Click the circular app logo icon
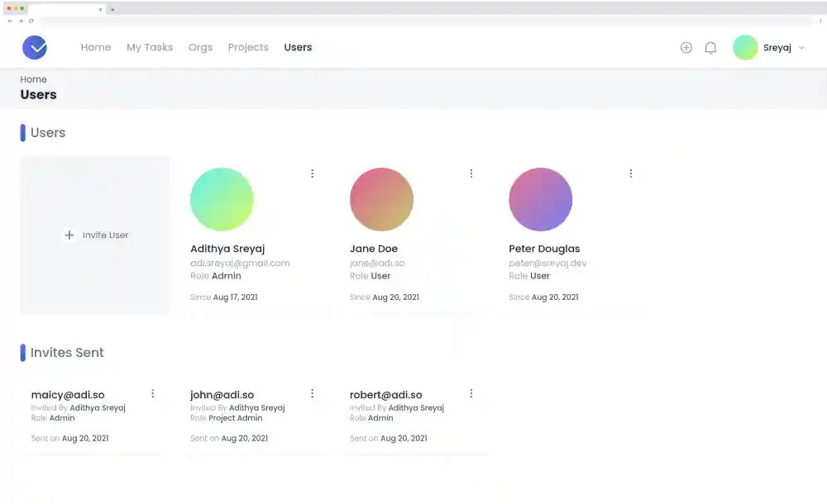827x504 pixels. click(35, 47)
